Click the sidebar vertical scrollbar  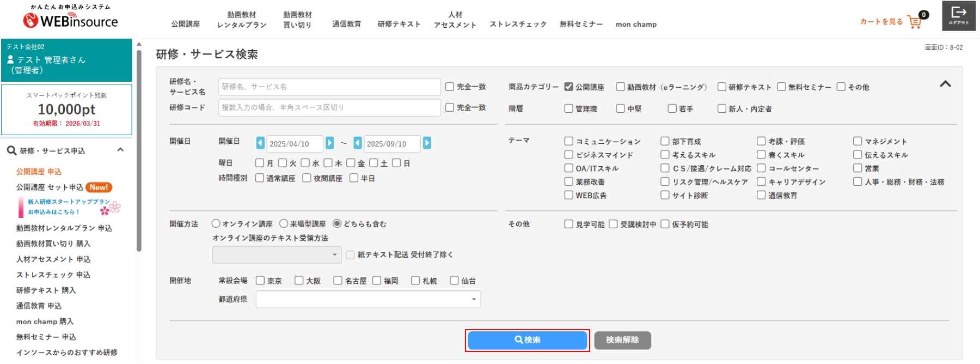click(x=139, y=153)
